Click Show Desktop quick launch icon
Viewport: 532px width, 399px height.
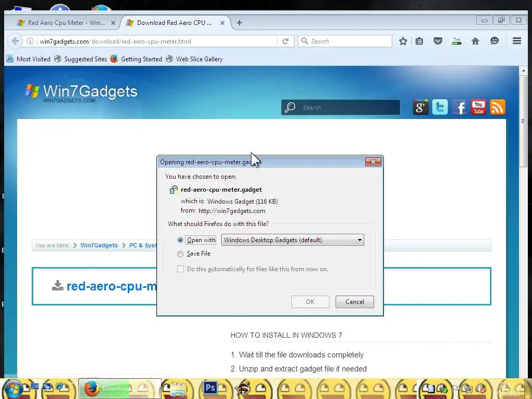pyautogui.click(x=35, y=386)
